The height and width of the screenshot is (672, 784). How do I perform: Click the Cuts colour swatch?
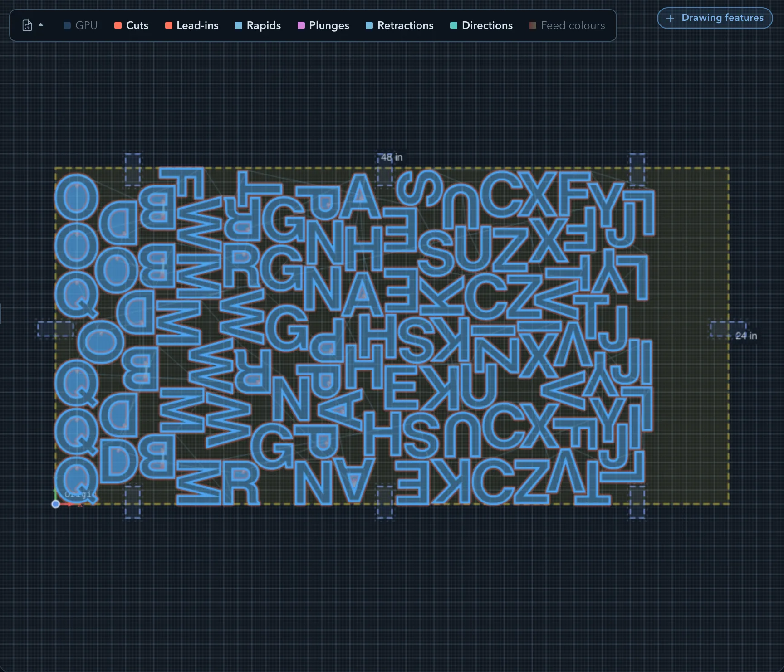pyautogui.click(x=118, y=25)
